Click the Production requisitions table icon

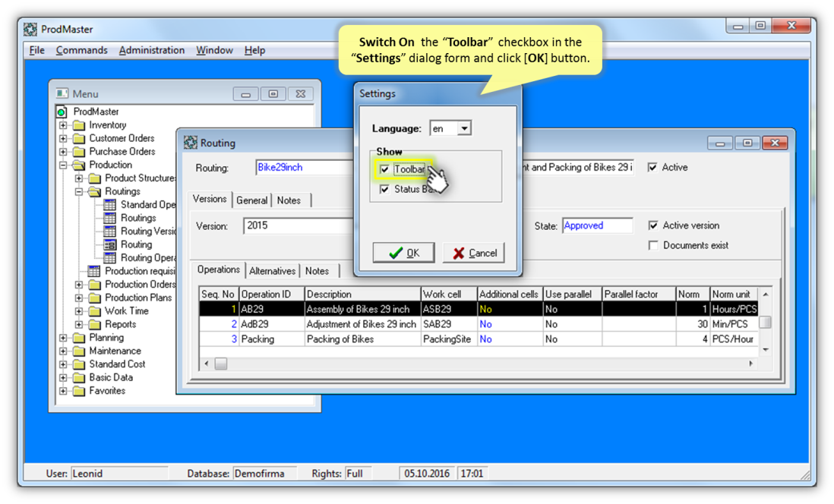pyautogui.click(x=94, y=271)
